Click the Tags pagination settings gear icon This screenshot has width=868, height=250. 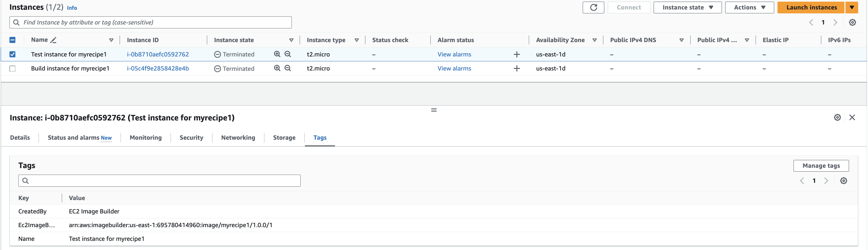point(843,181)
